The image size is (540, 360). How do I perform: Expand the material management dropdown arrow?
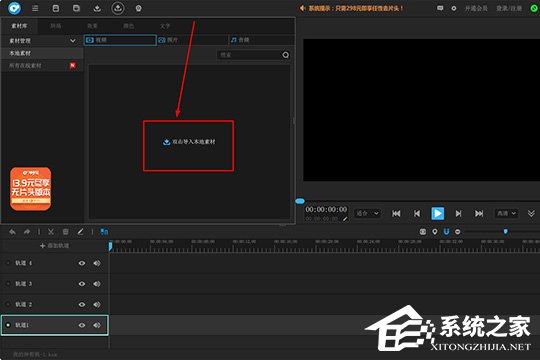[x=73, y=41]
